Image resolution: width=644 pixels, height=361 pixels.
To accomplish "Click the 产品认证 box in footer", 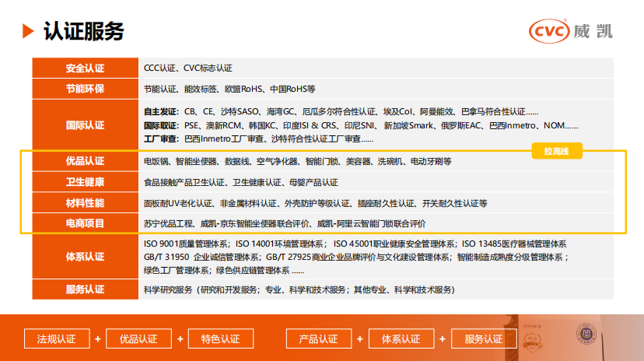I will point(319,338).
